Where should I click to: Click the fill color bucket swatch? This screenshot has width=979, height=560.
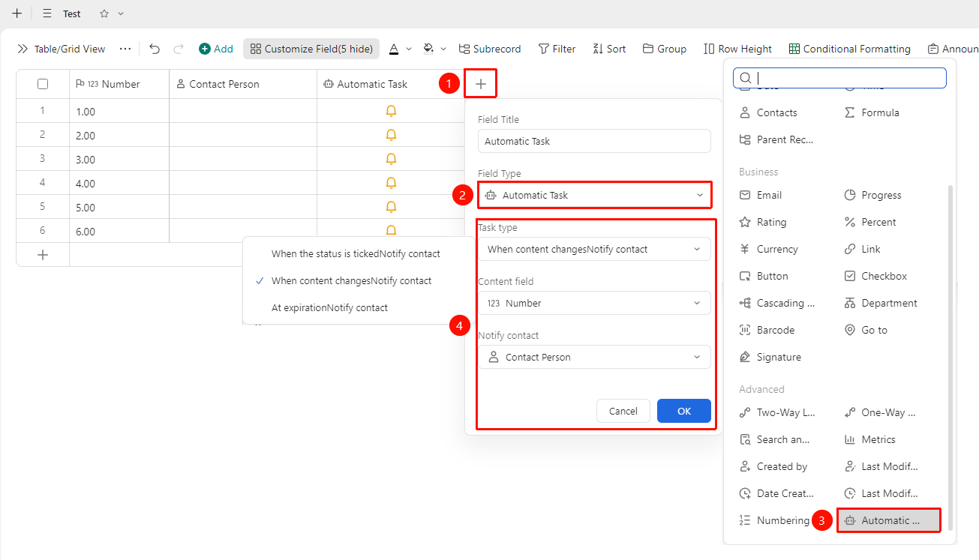pyautogui.click(x=428, y=49)
